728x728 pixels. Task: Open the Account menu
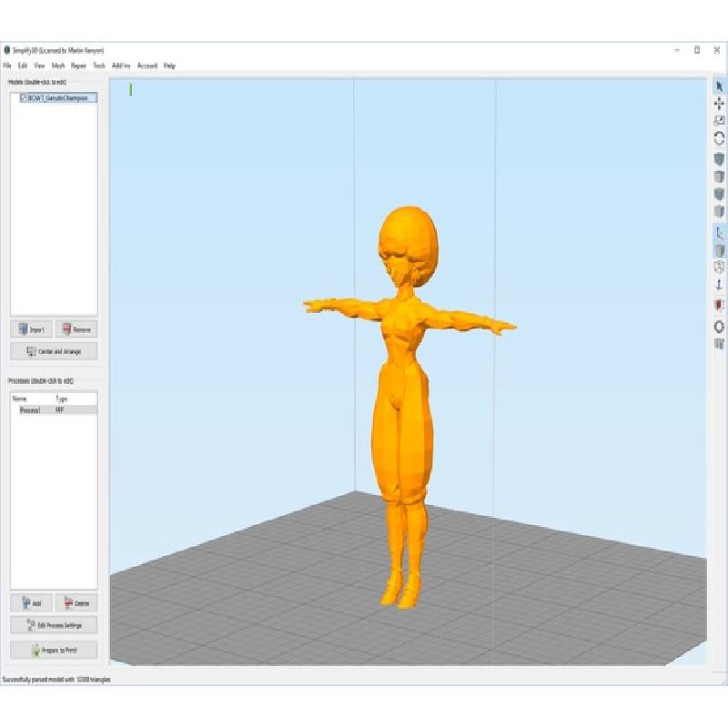click(147, 66)
